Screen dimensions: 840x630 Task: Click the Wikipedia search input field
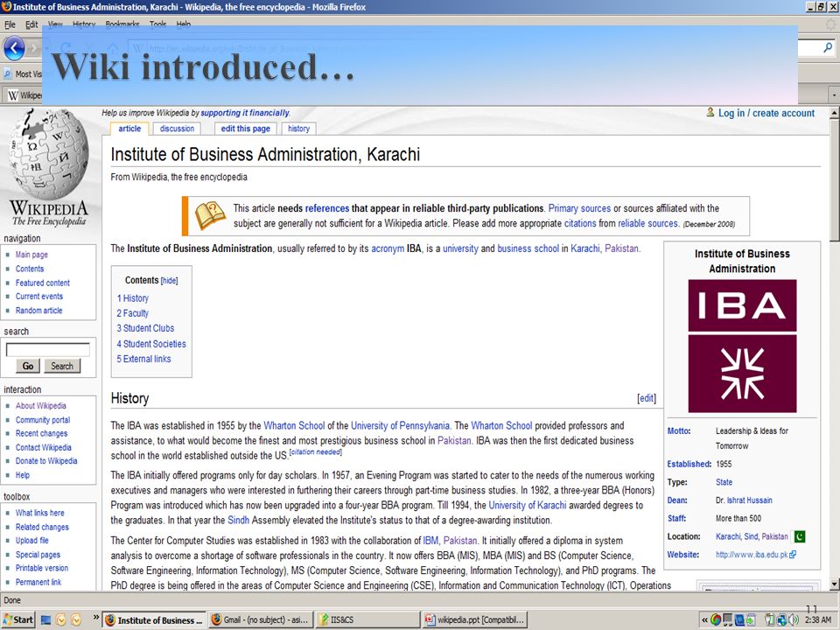tap(47, 350)
